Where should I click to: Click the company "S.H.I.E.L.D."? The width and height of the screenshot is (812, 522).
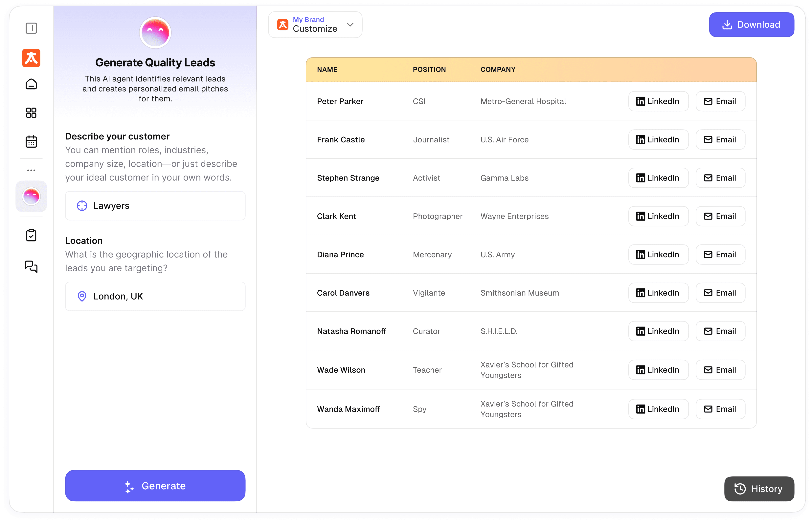coord(499,331)
